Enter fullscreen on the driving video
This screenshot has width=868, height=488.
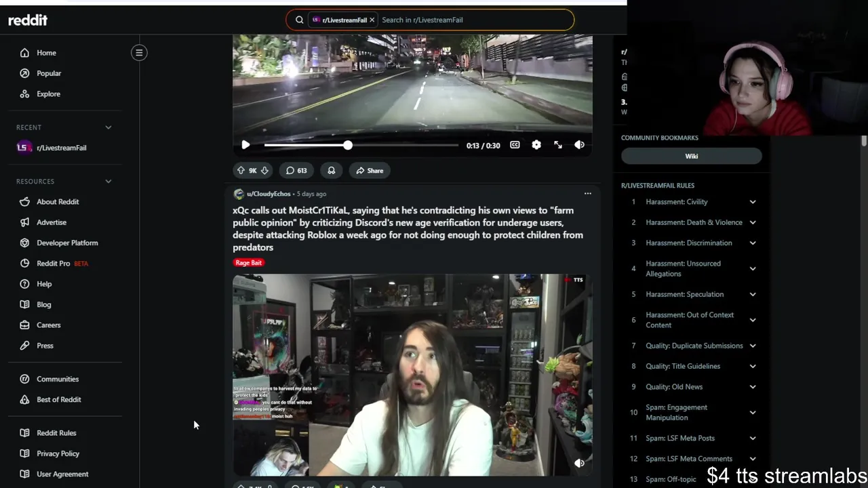[x=558, y=145]
